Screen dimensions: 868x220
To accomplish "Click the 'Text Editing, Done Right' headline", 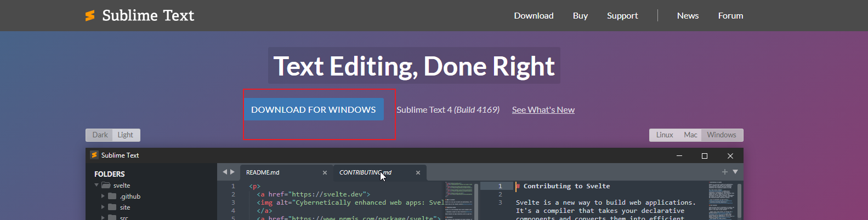I will [414, 66].
